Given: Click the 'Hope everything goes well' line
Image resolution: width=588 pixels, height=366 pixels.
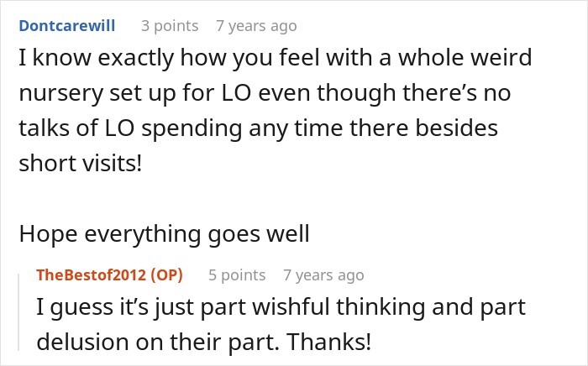Looking at the screenshot, I should 165,234.
